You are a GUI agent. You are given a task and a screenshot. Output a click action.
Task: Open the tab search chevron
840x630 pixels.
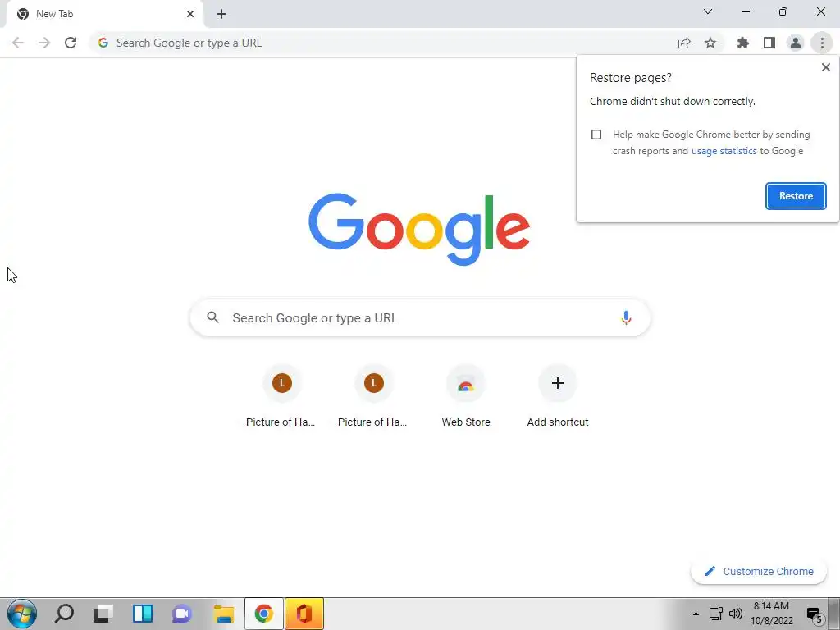tap(708, 11)
